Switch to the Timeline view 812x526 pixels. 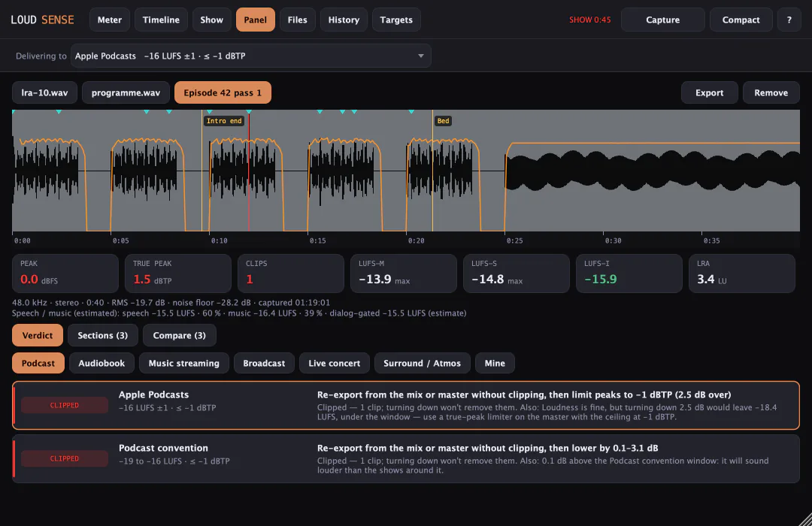161,20
